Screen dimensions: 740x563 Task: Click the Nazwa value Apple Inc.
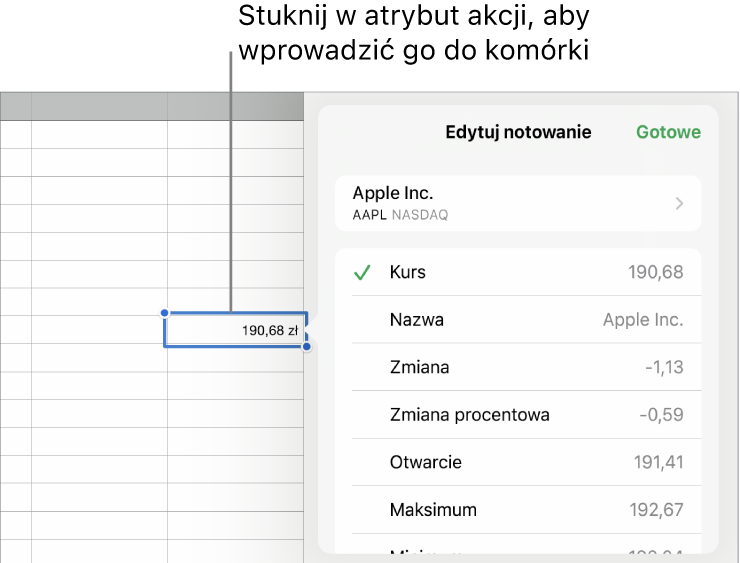click(643, 319)
